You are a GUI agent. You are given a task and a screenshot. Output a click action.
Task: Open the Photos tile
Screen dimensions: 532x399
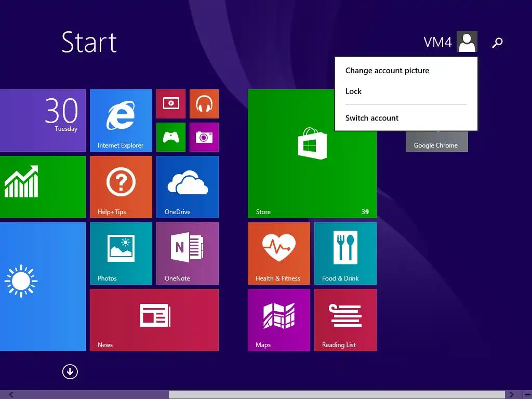click(121, 254)
